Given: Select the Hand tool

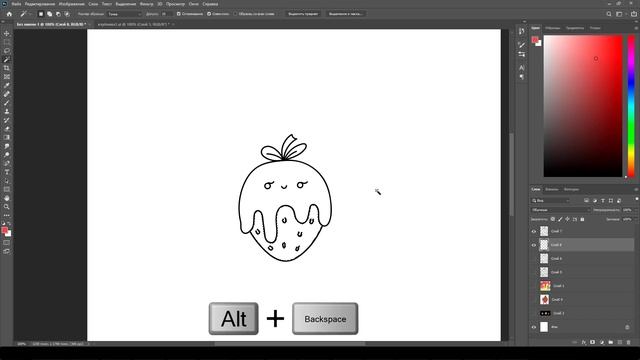Looking at the screenshot, I should click(7, 198).
